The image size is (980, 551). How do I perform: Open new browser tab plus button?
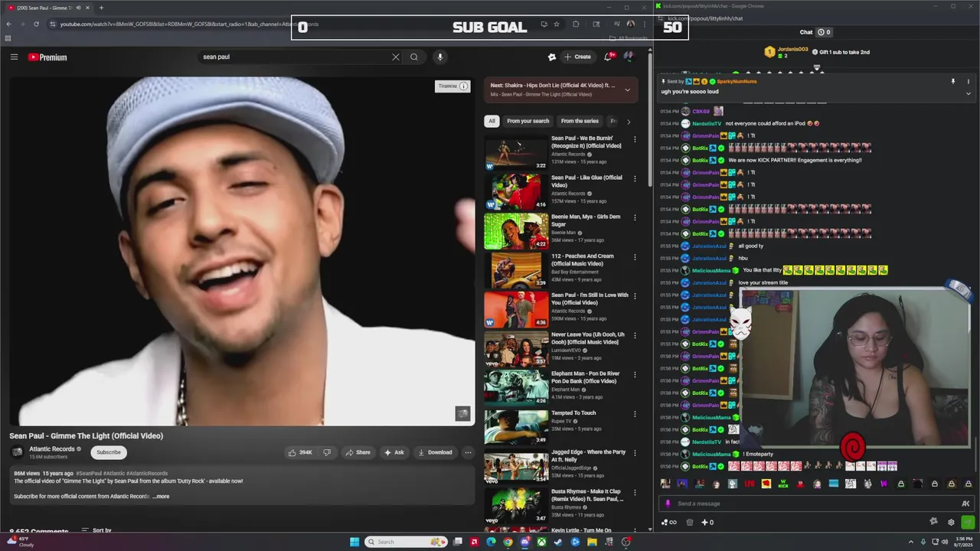coord(101,8)
